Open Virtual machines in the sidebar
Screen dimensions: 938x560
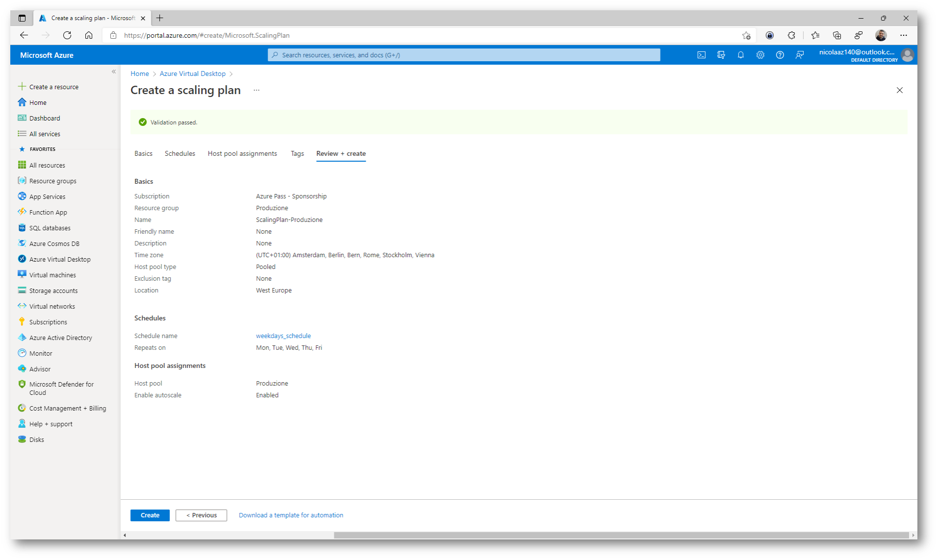(x=47, y=275)
